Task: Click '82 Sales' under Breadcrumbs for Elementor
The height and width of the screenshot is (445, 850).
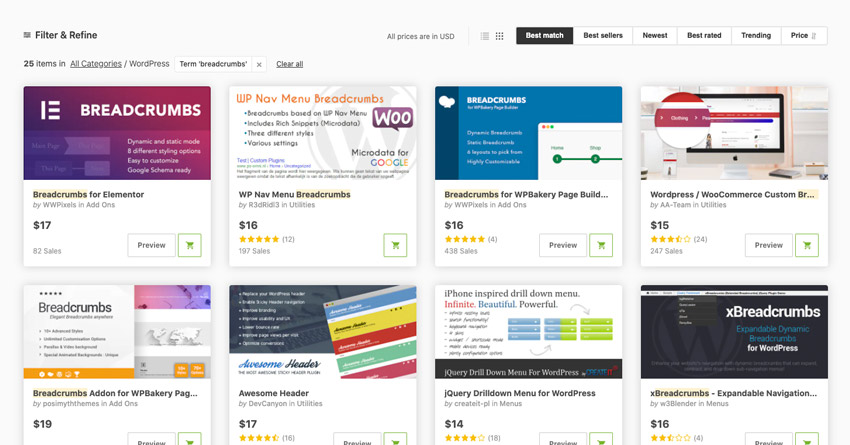Action: [47, 251]
